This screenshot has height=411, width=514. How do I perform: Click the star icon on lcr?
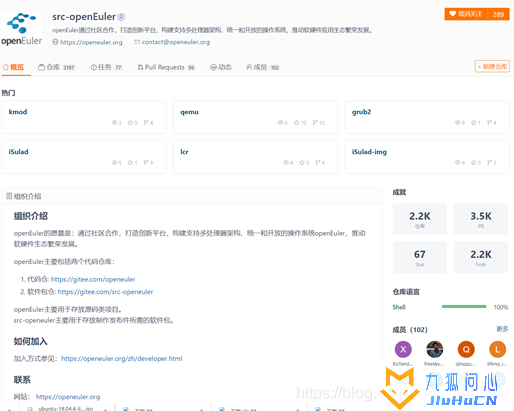[302, 163]
